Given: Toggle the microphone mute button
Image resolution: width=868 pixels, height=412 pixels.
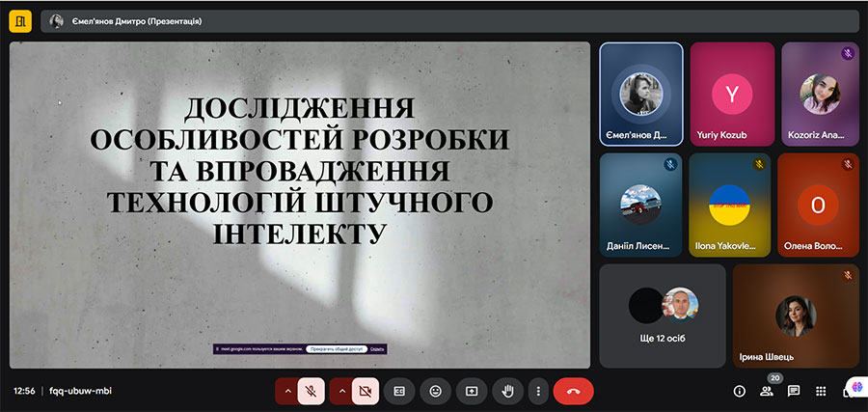Looking at the screenshot, I should pos(312,392).
